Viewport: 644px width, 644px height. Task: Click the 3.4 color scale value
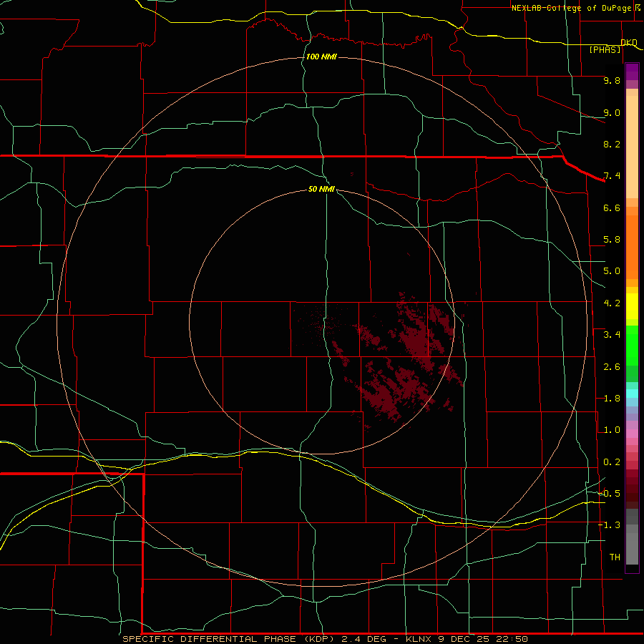tap(612, 335)
